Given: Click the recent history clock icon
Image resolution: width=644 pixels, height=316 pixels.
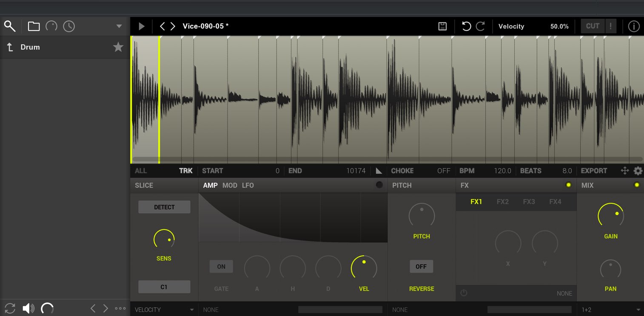Looking at the screenshot, I should tap(69, 26).
